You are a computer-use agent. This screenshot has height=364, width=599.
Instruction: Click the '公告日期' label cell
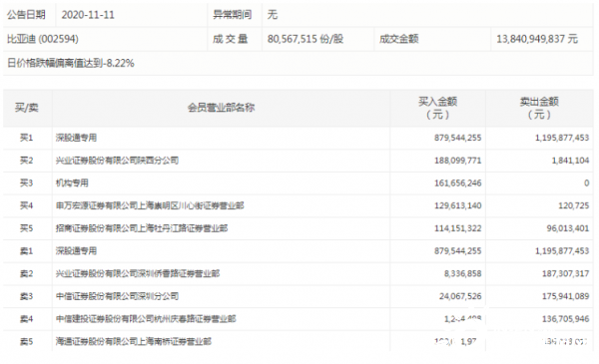(26, 15)
